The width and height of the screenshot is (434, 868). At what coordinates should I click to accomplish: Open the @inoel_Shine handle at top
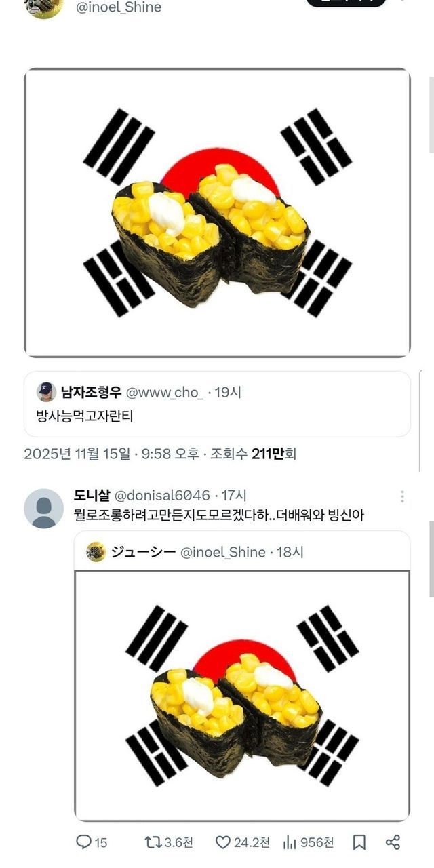pyautogui.click(x=119, y=7)
